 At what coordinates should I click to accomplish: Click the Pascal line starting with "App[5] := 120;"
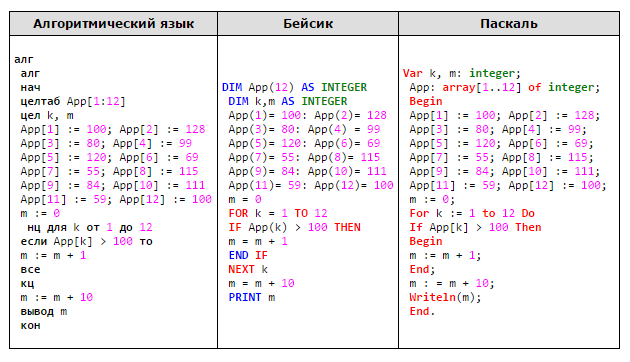(x=501, y=143)
